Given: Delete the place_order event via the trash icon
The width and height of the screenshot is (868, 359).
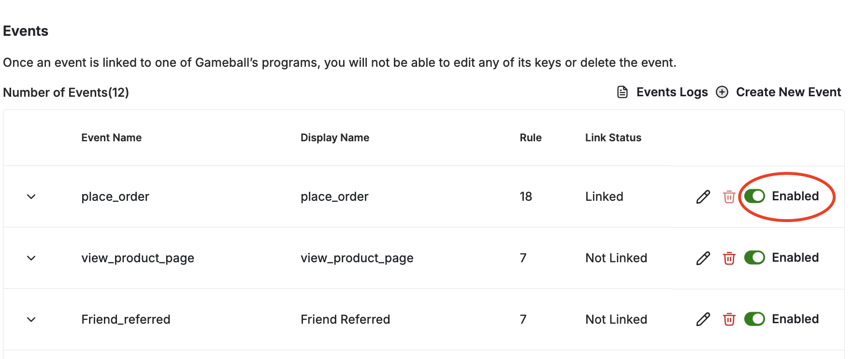Looking at the screenshot, I should tap(729, 197).
